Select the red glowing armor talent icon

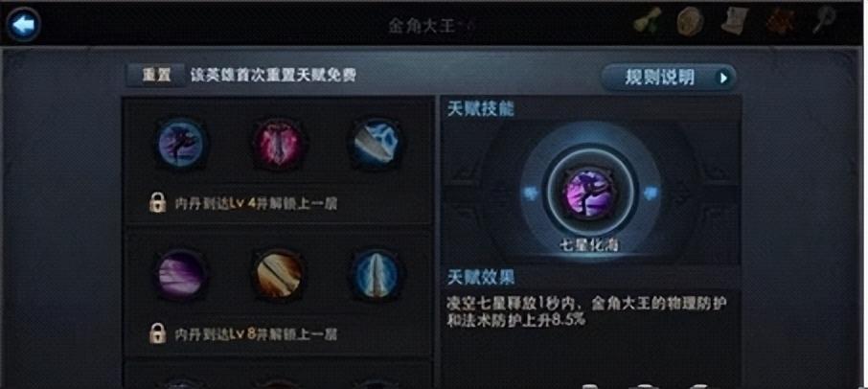[x=278, y=144]
